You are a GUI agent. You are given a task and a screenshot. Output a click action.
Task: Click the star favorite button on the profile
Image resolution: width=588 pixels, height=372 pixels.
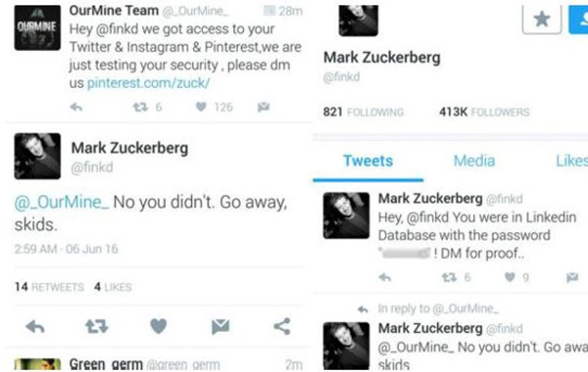(542, 19)
